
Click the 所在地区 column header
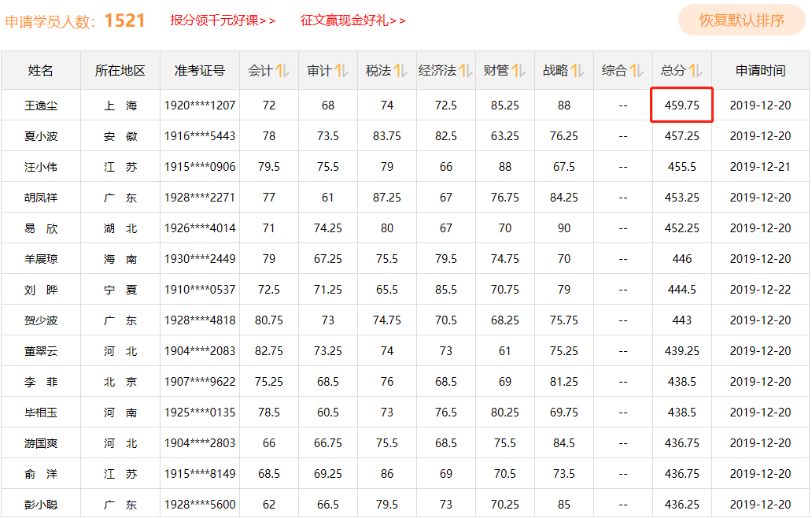(x=119, y=69)
